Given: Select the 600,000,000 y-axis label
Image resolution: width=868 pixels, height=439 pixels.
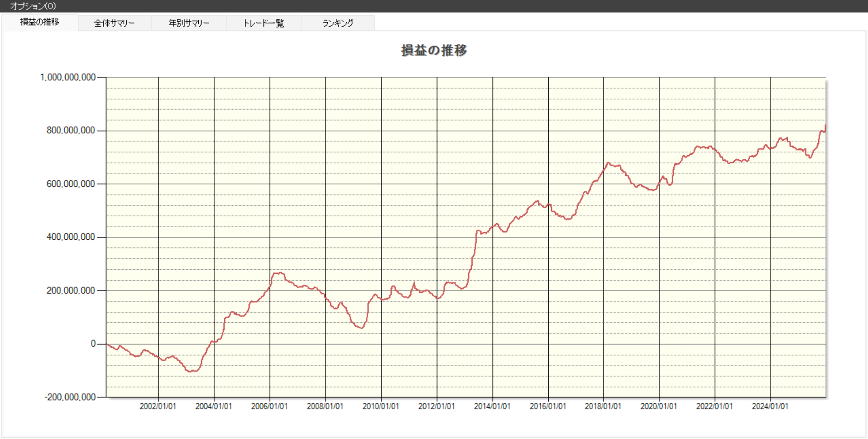Looking at the screenshot, I should tap(71, 184).
